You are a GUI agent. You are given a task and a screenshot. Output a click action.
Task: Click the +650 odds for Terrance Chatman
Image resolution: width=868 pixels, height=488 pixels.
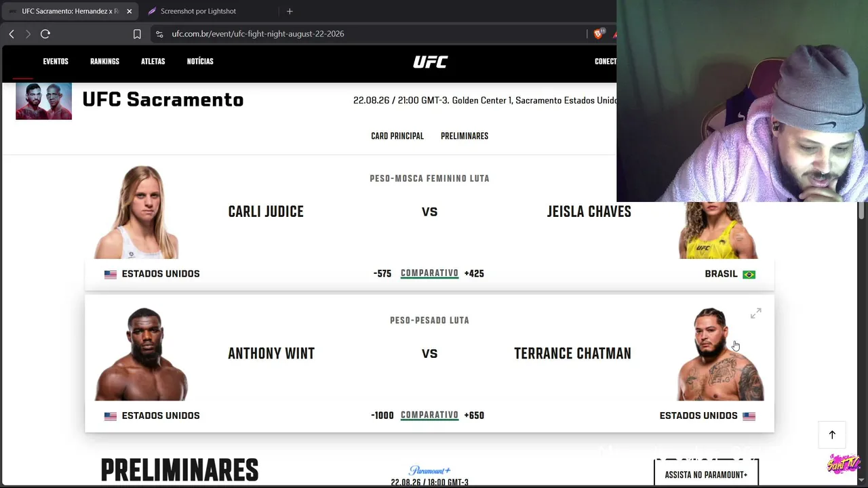pos(474,415)
